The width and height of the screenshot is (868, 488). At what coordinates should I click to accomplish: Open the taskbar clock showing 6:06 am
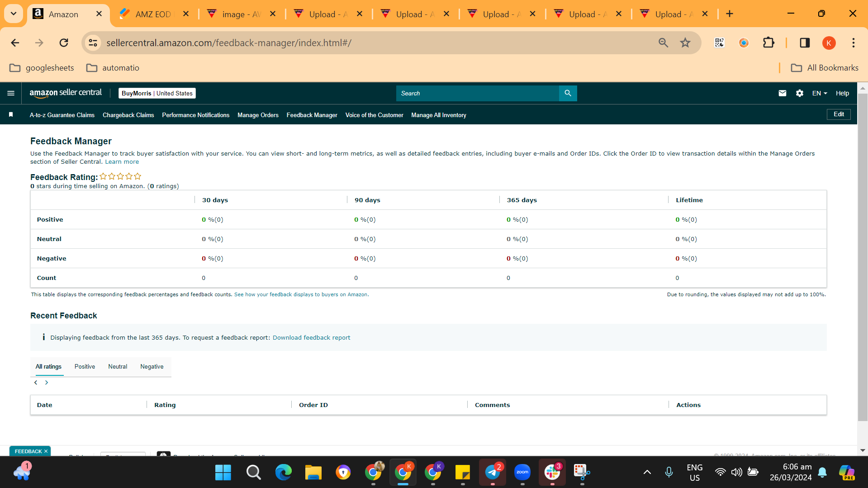[x=791, y=473]
